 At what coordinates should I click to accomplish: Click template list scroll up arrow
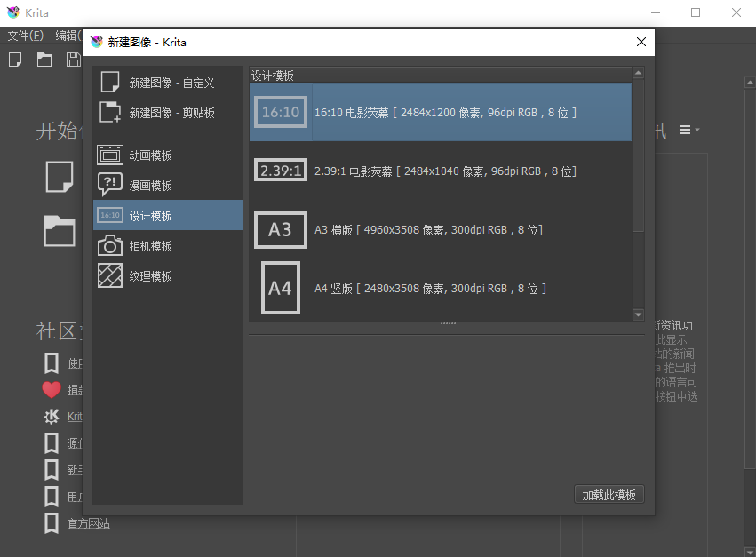638,74
